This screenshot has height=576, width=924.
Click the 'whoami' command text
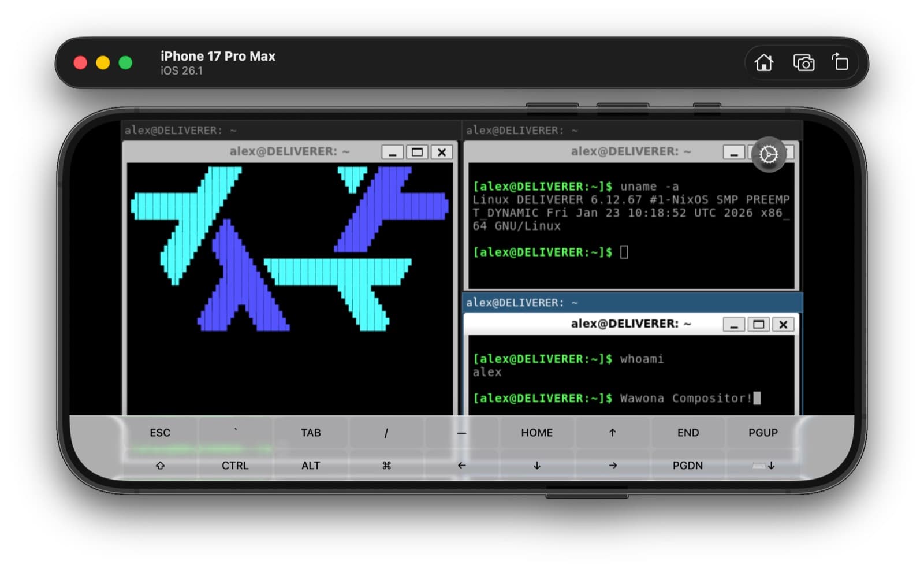[x=642, y=359]
